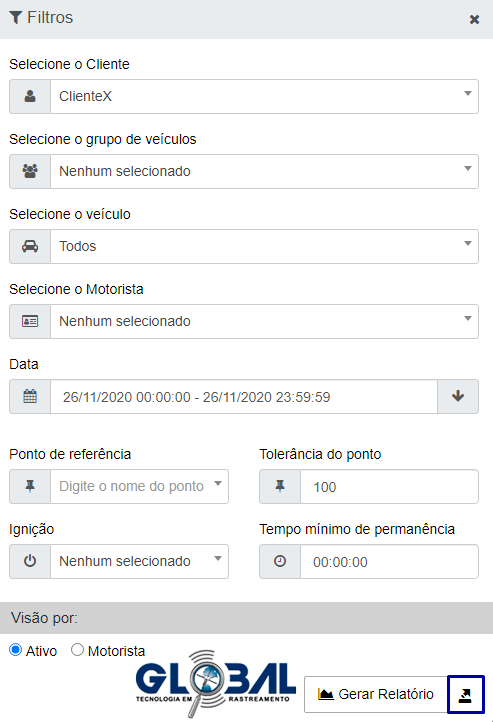Select the Ativo radio option

point(16,650)
